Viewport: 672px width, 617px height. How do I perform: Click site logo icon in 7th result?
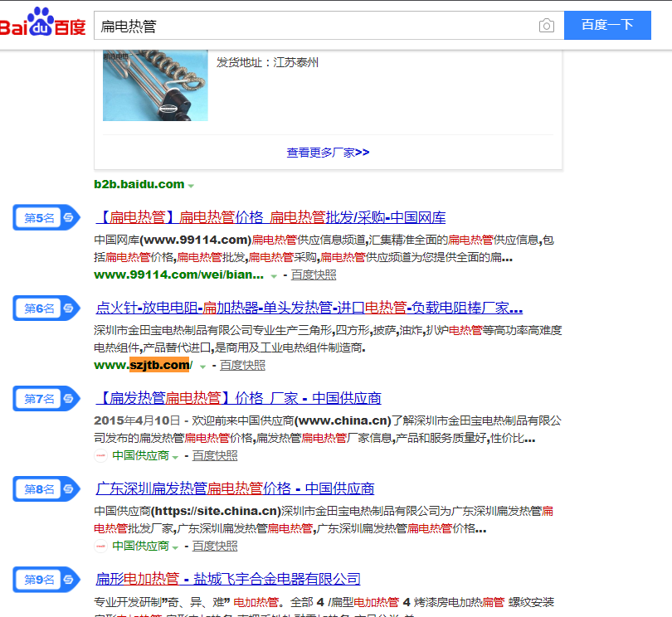click(x=100, y=455)
